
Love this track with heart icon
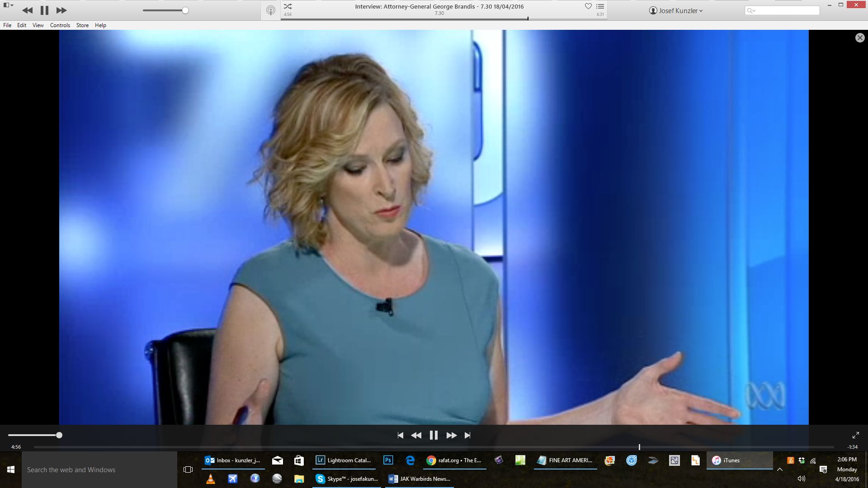click(x=588, y=6)
